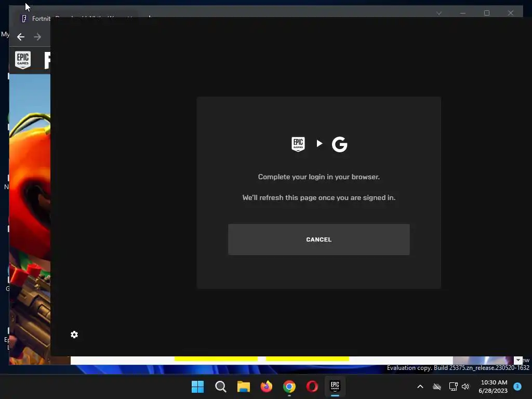This screenshot has height=399, width=532.
Task: Open Epic launcher settings gear
Action: point(74,335)
